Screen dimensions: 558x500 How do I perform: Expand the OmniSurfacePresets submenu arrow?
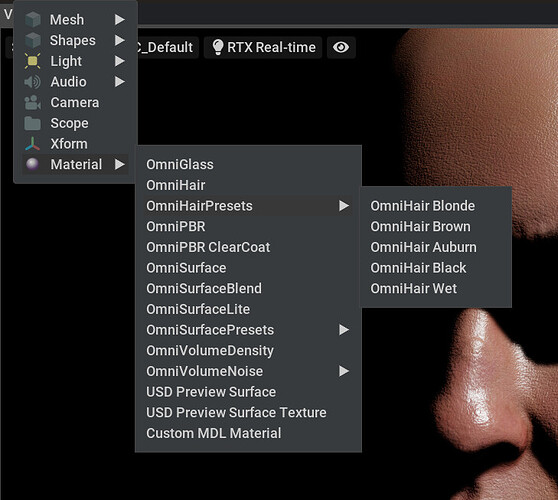pyautogui.click(x=344, y=330)
